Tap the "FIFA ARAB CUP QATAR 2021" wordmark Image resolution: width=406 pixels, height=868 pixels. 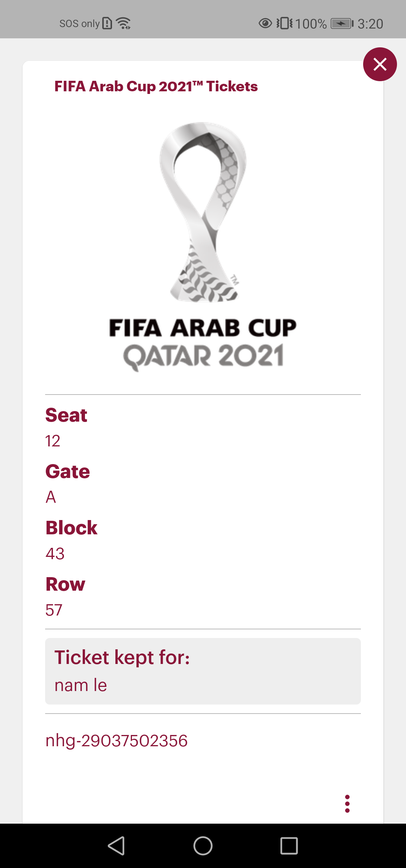coord(203,343)
